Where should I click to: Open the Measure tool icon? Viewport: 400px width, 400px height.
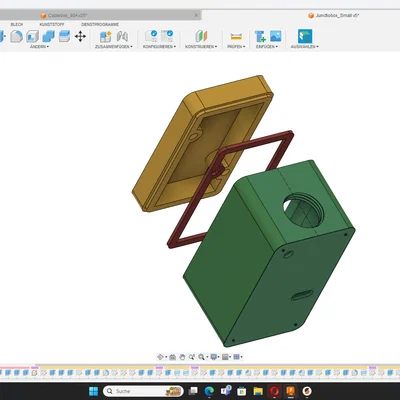[236, 36]
